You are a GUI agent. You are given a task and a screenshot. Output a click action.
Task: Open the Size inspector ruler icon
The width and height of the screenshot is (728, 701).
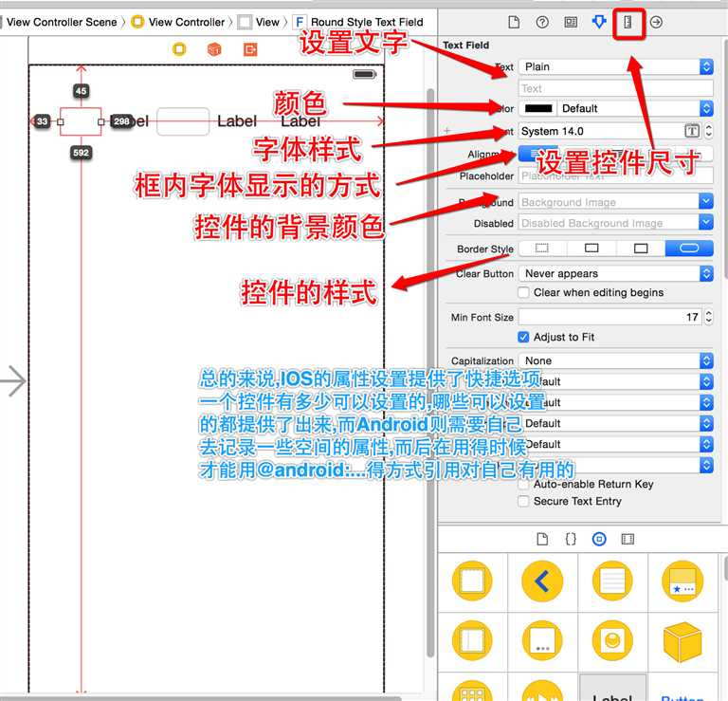628,22
